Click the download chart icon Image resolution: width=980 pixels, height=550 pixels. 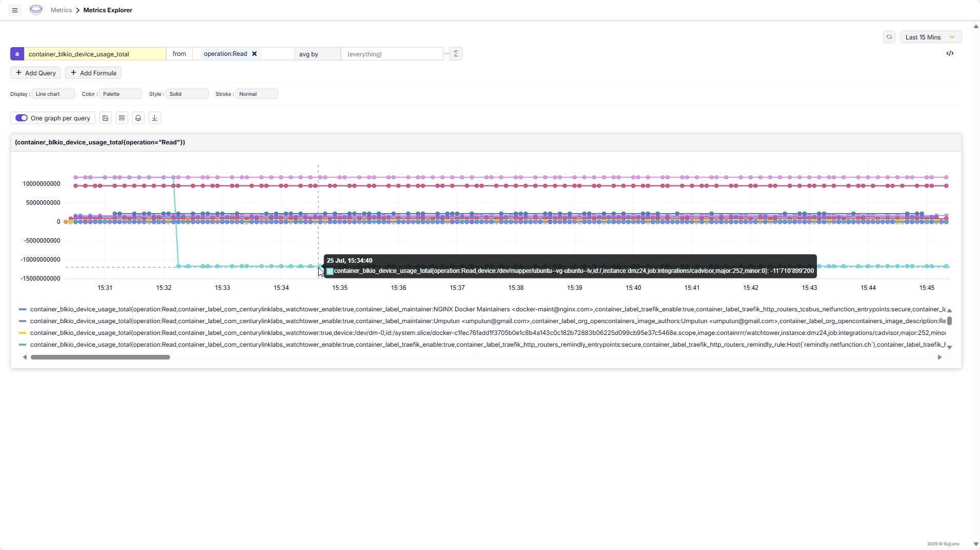coord(154,118)
